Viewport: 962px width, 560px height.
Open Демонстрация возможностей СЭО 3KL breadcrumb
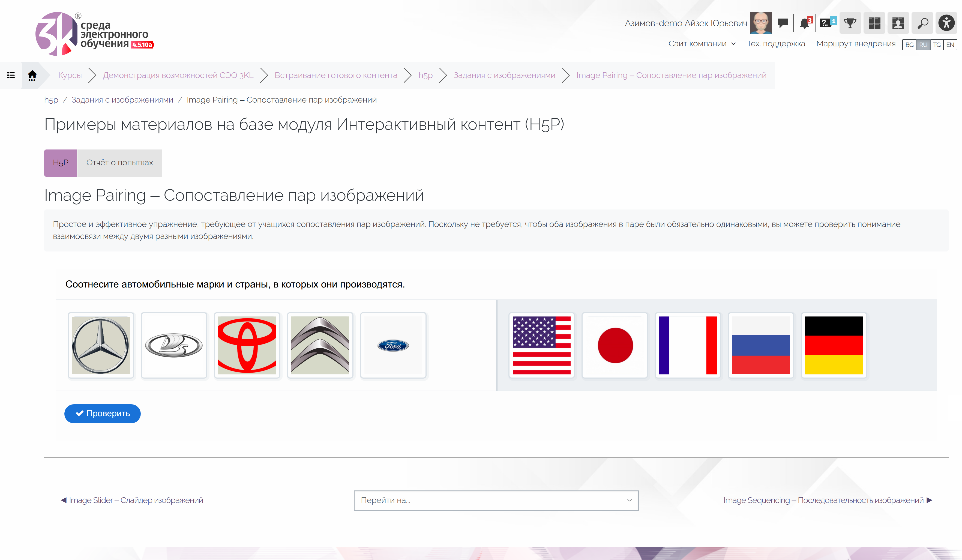[x=178, y=75]
